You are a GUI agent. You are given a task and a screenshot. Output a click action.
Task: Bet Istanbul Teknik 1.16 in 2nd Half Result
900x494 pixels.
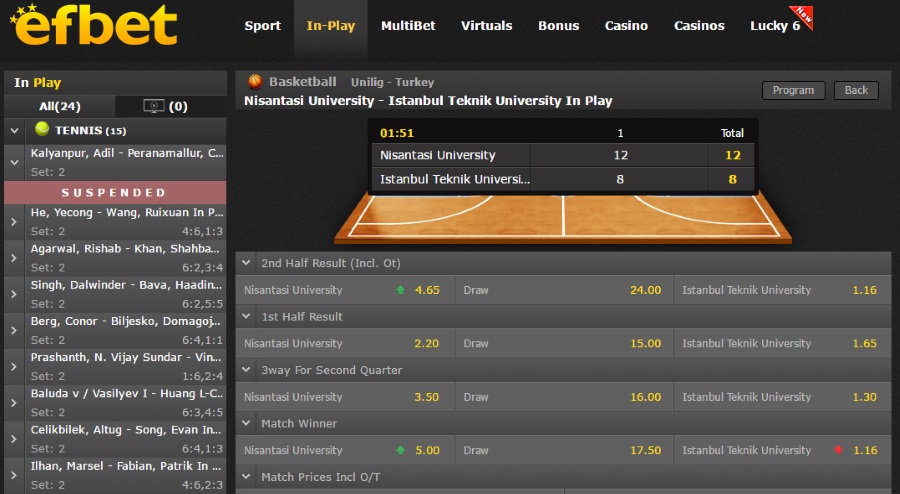coord(782,290)
